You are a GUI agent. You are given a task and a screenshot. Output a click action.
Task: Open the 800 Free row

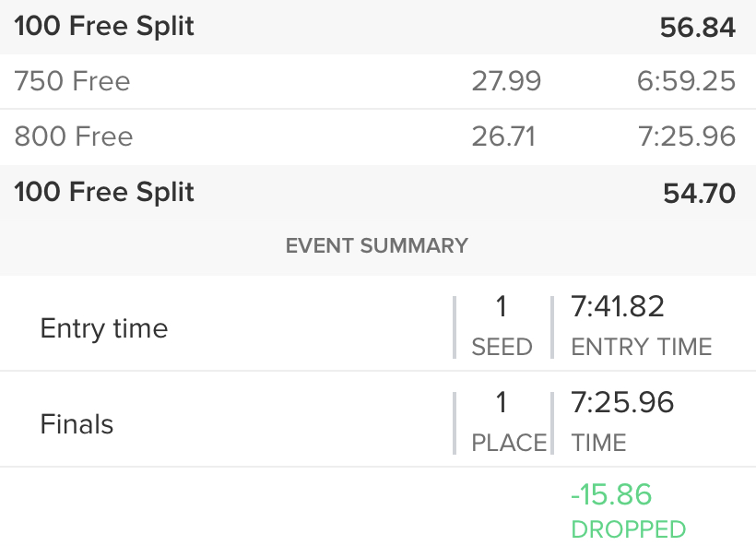click(378, 137)
